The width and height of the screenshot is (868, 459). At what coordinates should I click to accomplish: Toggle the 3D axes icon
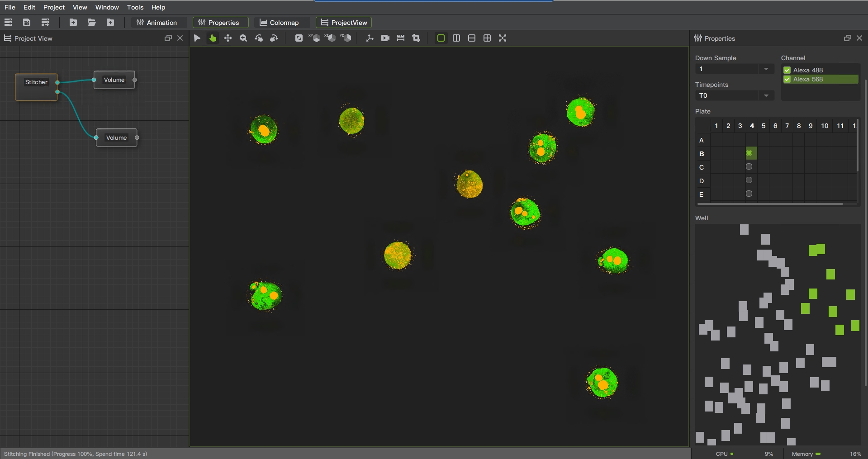tap(370, 38)
